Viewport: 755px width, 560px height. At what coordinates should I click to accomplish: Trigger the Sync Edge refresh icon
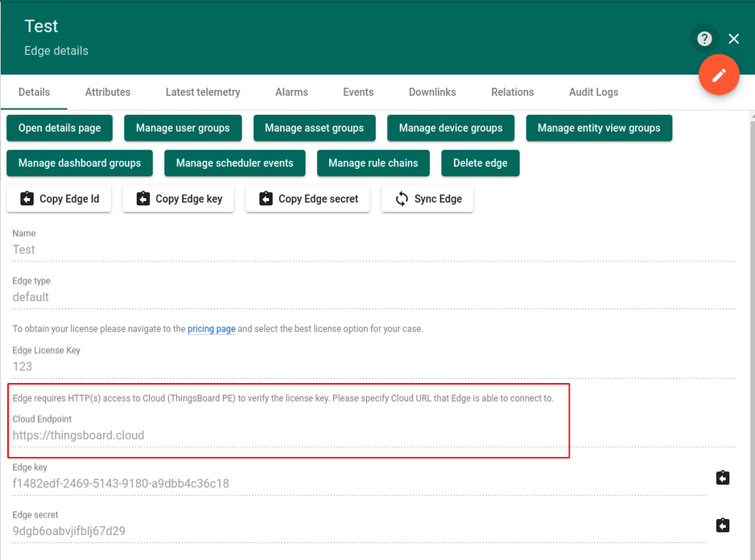(x=403, y=199)
